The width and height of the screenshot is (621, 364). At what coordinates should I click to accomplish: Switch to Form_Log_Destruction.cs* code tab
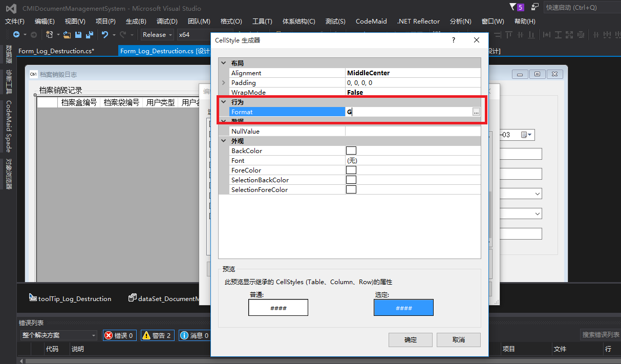56,51
